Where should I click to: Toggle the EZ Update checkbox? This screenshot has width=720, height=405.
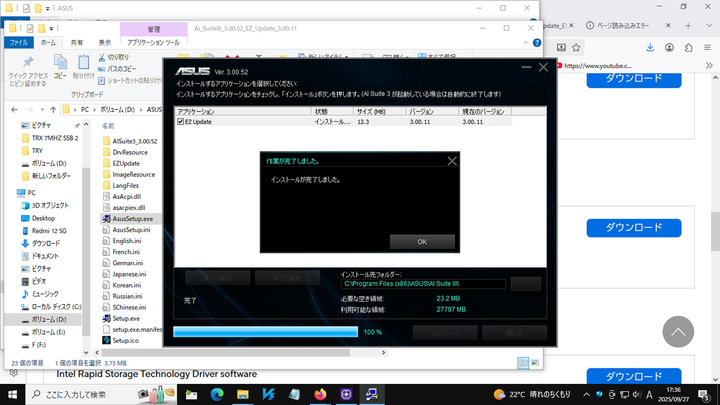pyautogui.click(x=180, y=122)
